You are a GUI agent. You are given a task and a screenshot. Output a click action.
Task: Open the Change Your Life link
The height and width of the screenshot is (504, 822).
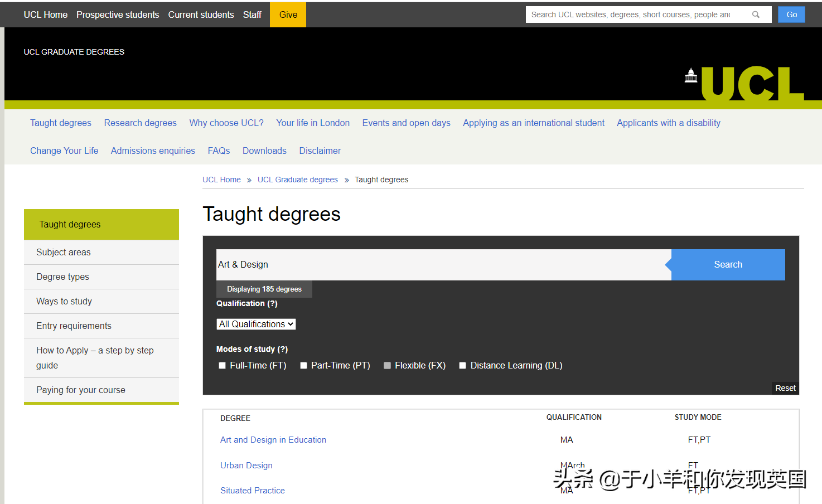(x=64, y=151)
